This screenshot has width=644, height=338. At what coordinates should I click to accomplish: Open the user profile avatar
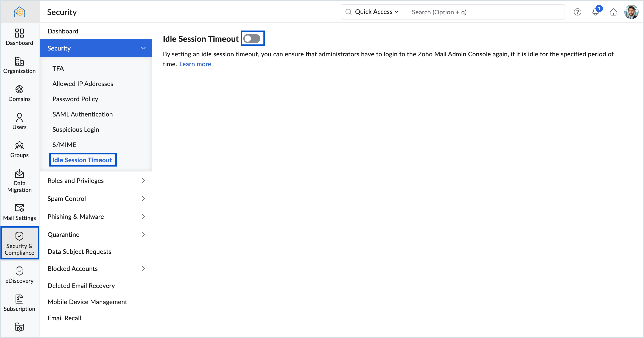tap(631, 12)
